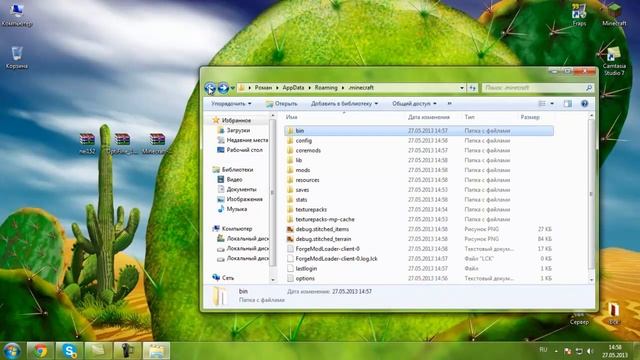Open Загрузки in navigation pane
Screen dimensions: 640x360
pos(238,130)
